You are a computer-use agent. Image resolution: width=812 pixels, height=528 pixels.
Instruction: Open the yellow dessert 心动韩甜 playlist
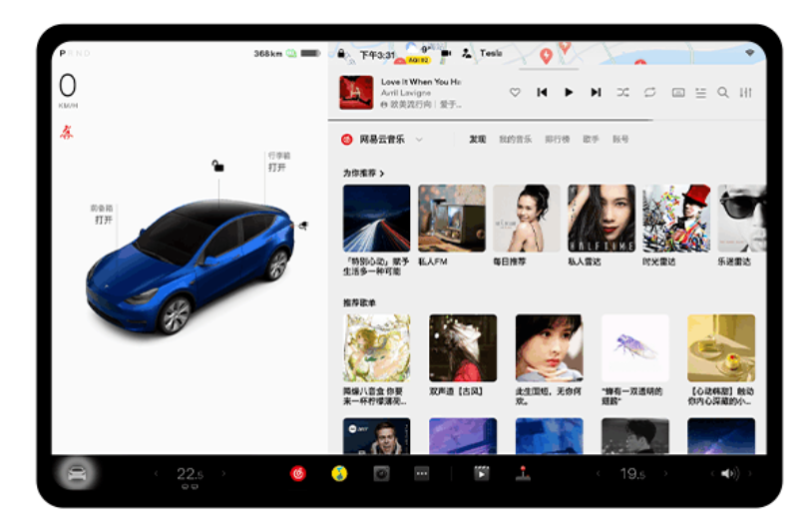click(x=721, y=347)
